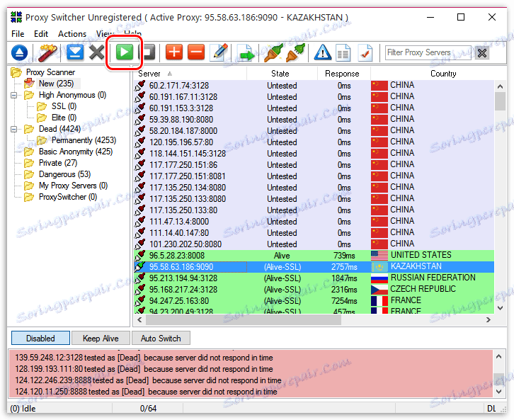Select the Permanently (4253) folder
This screenshot has height=420, width=514.
(84, 140)
